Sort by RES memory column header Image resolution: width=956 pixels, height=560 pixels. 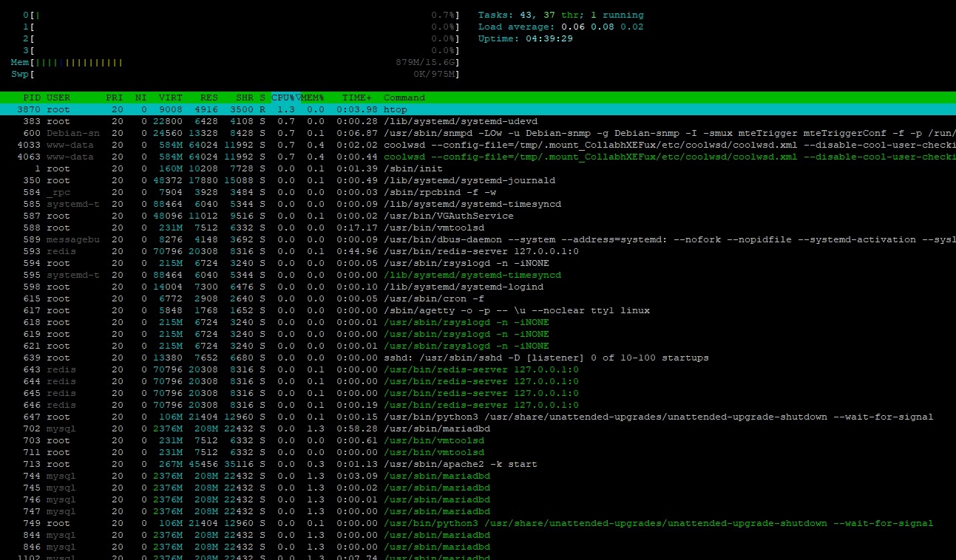click(209, 98)
